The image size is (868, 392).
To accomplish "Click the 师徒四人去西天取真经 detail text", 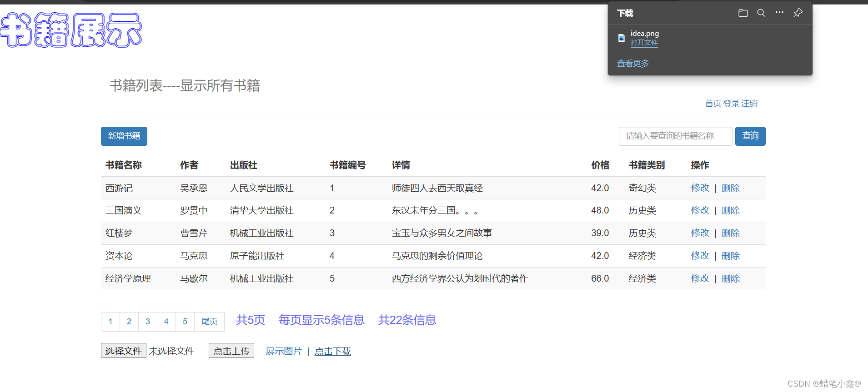I will pyautogui.click(x=437, y=188).
